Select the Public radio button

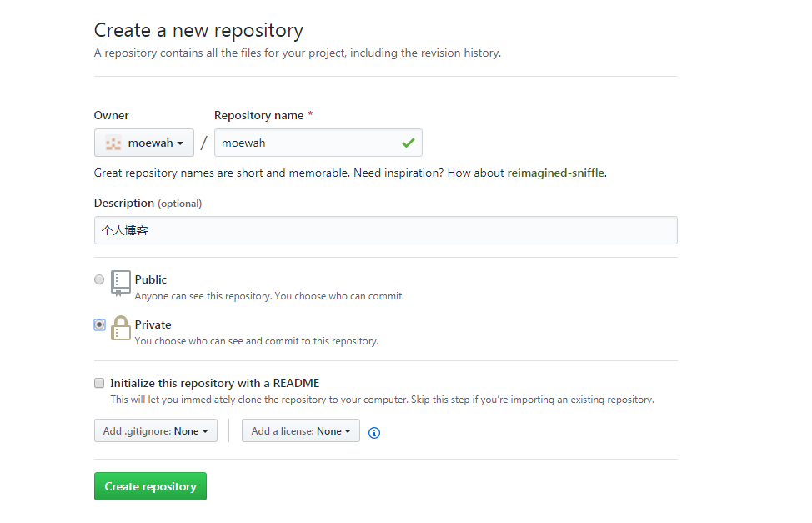click(x=99, y=279)
